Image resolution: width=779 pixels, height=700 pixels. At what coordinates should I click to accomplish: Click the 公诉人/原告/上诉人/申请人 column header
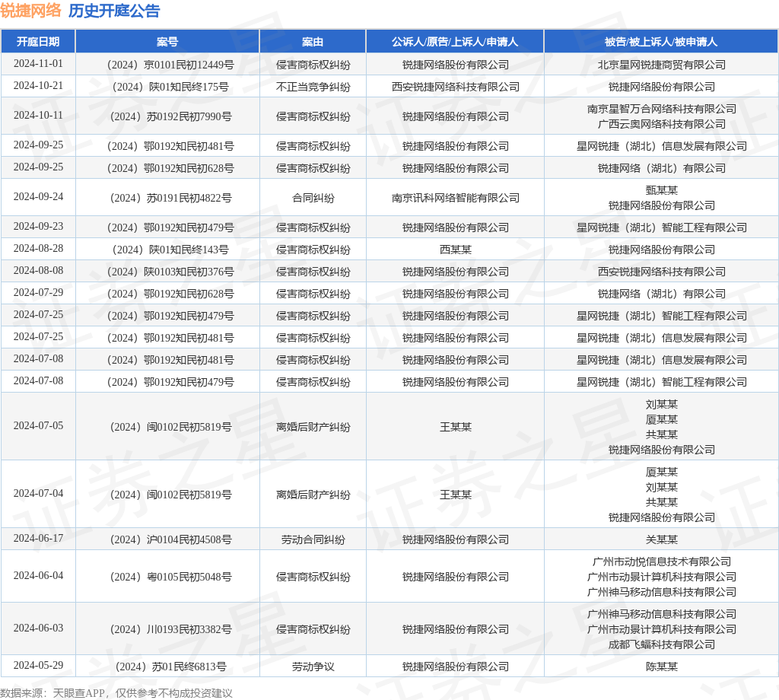pos(455,42)
